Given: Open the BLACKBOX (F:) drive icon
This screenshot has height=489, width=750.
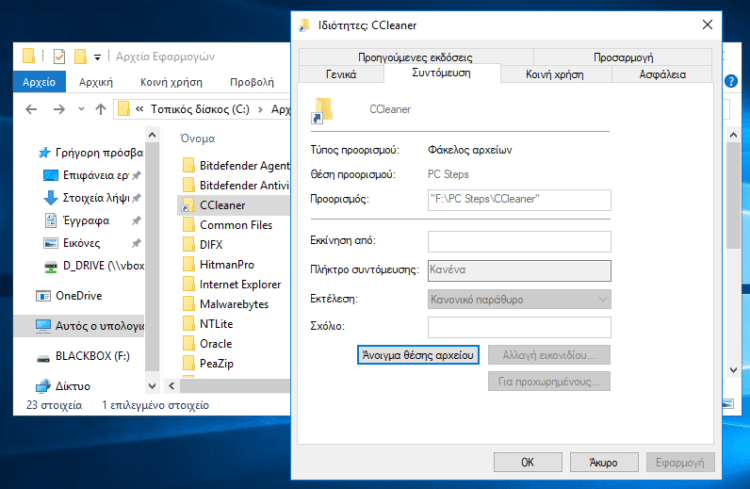Looking at the screenshot, I should [43, 357].
